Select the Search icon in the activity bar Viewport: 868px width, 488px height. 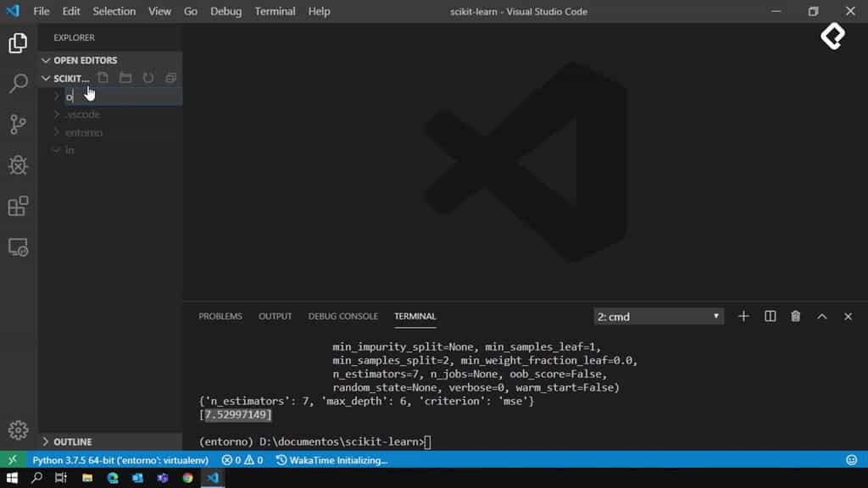point(17,83)
